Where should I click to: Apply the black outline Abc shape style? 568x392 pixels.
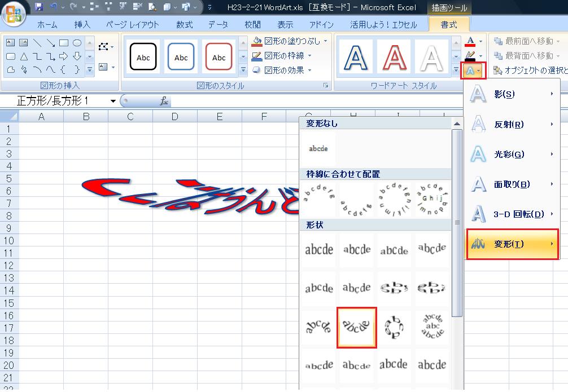143,57
